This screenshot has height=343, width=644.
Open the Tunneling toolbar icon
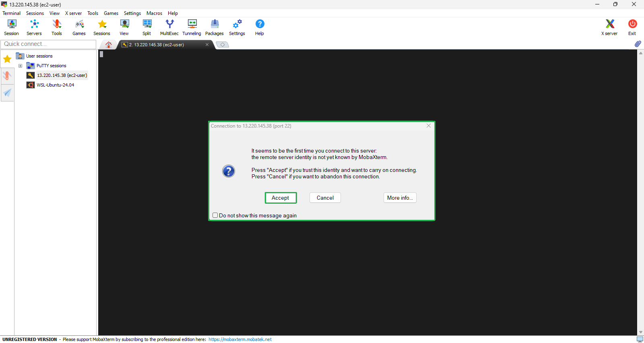pos(192,27)
